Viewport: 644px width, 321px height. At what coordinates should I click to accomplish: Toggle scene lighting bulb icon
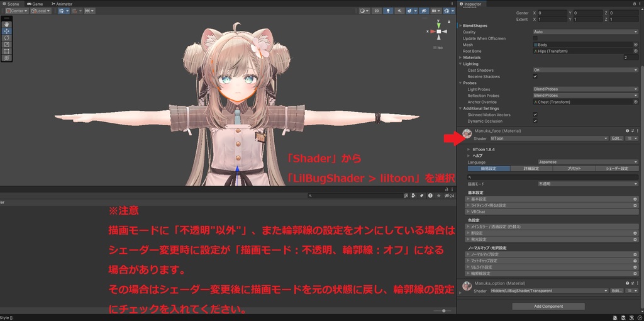388,11
